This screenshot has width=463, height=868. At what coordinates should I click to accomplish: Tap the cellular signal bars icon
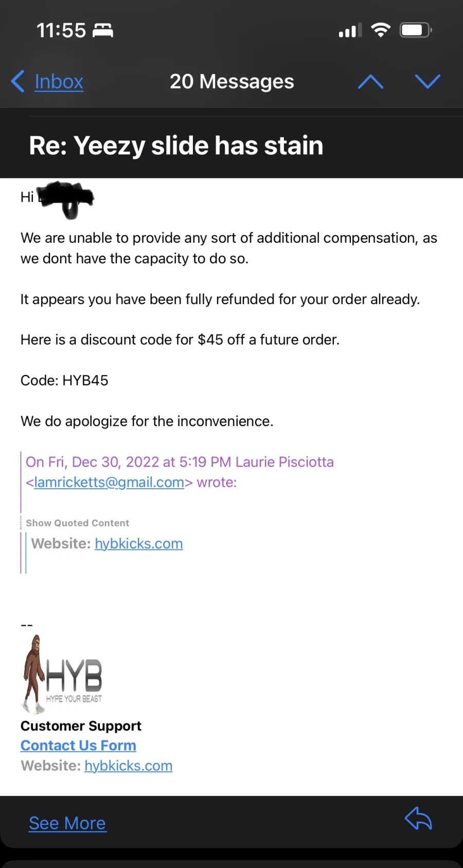pos(350,31)
